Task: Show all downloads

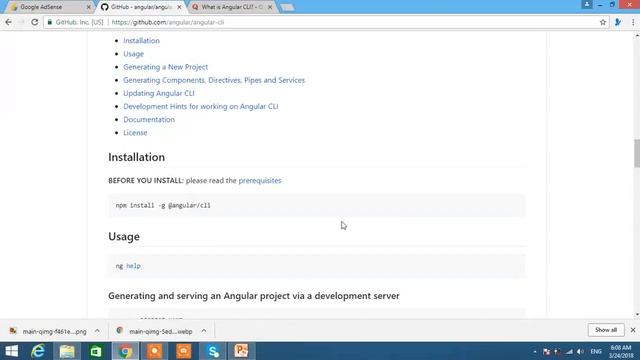Action: point(606,330)
